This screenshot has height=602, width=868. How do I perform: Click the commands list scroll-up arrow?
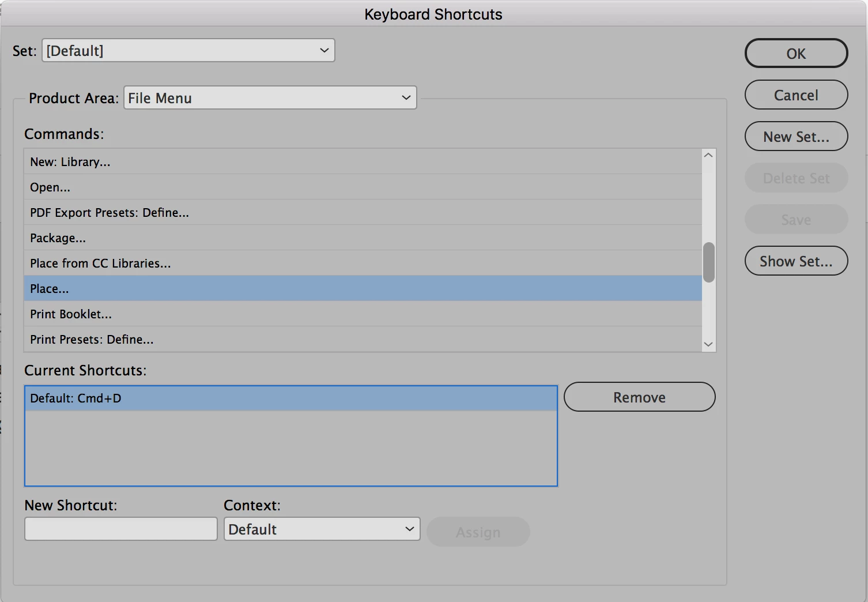[709, 155]
